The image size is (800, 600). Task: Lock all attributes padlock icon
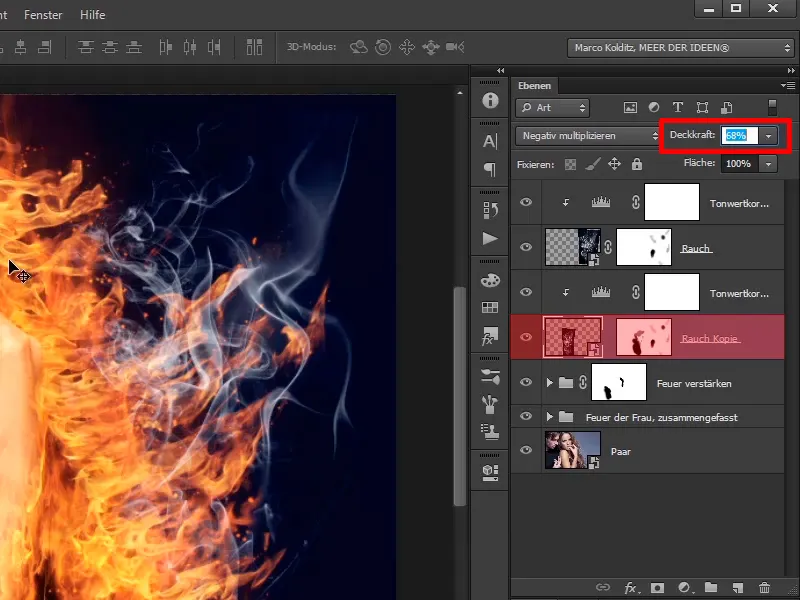point(636,164)
